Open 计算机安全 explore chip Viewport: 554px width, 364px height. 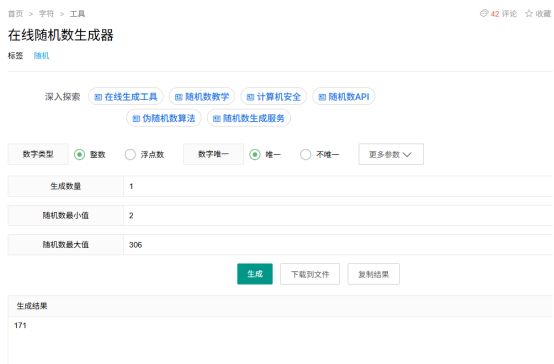pos(273,96)
